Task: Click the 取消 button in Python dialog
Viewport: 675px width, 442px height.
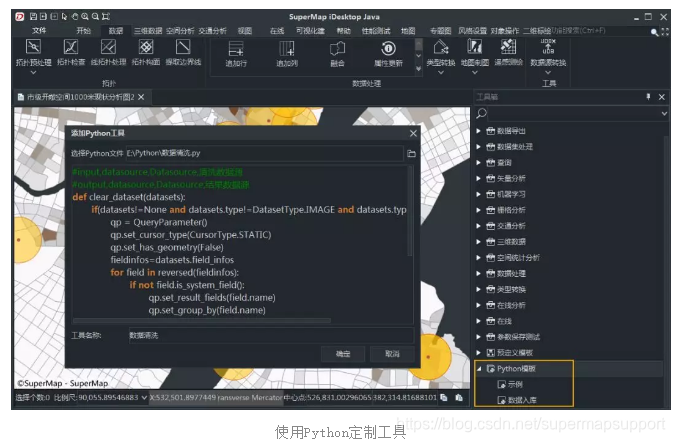Action: tap(392, 354)
